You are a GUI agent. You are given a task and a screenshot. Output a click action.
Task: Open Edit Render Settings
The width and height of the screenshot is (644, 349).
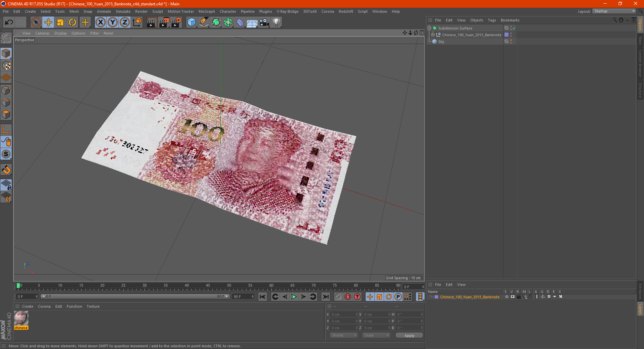point(176,22)
